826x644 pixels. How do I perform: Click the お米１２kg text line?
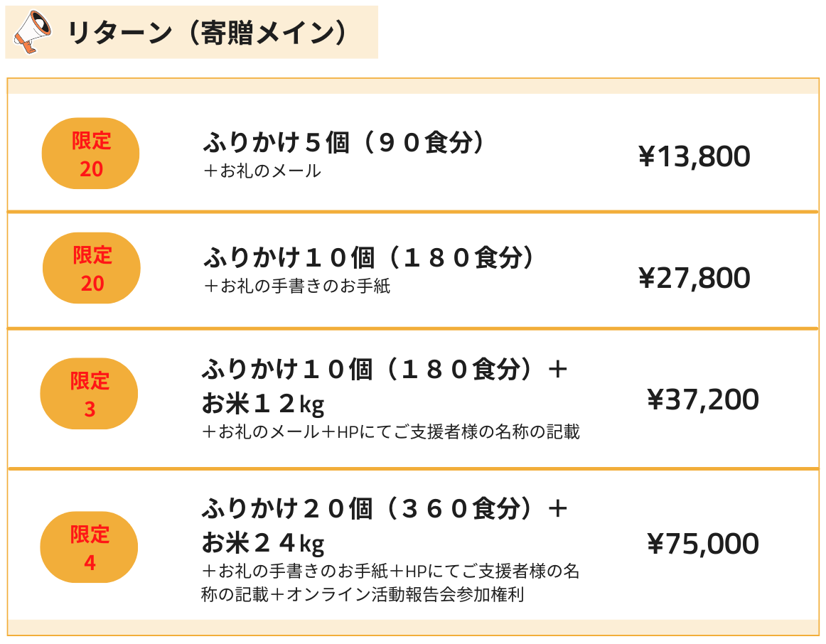[x=263, y=404]
